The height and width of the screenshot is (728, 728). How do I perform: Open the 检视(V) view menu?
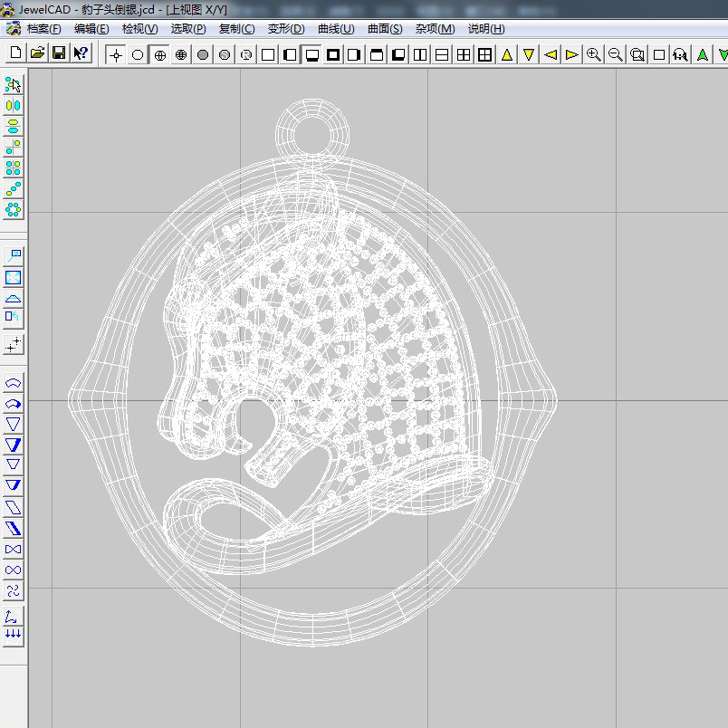click(139, 29)
